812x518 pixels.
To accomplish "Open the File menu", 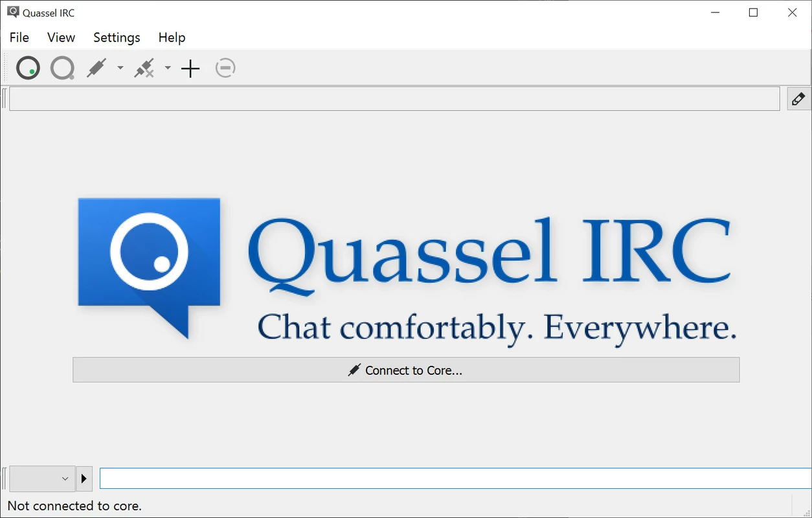I will click(x=19, y=38).
